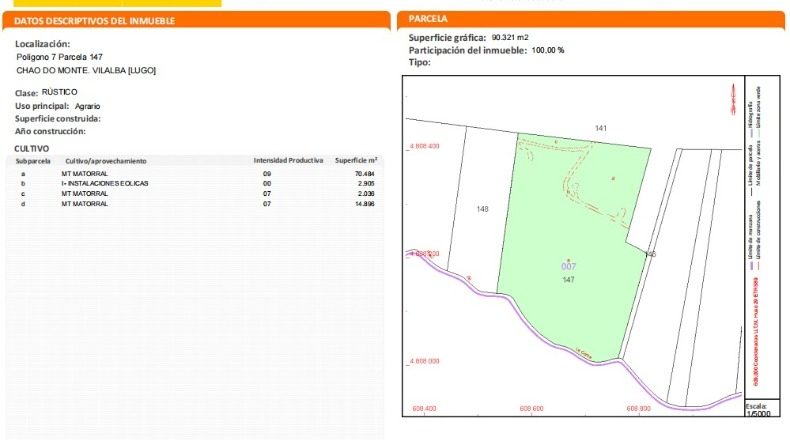790x440 pixels.
Task: Click map coordinate '608.400'
Action: coord(424,409)
